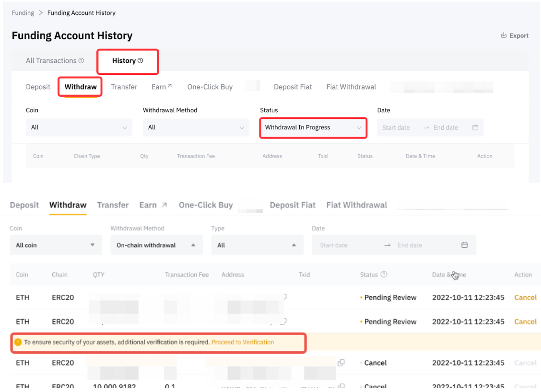Click copy icon in the cancelled ETH row
The image size is (541, 392).
341,363
